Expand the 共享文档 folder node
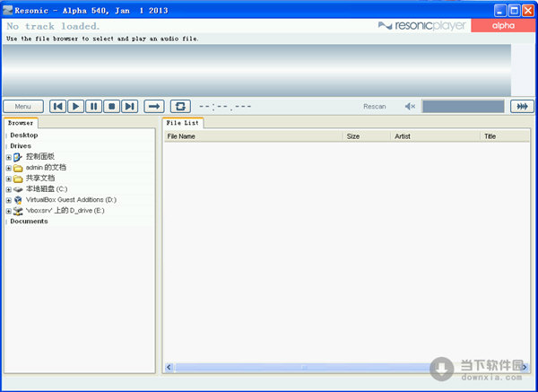The image size is (538, 392). pyautogui.click(x=9, y=179)
